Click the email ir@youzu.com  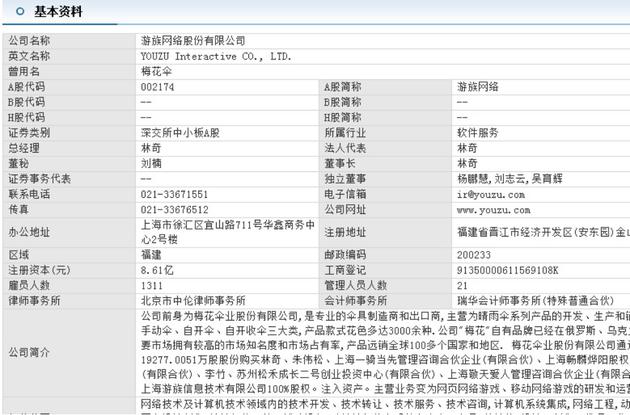tap(491, 195)
